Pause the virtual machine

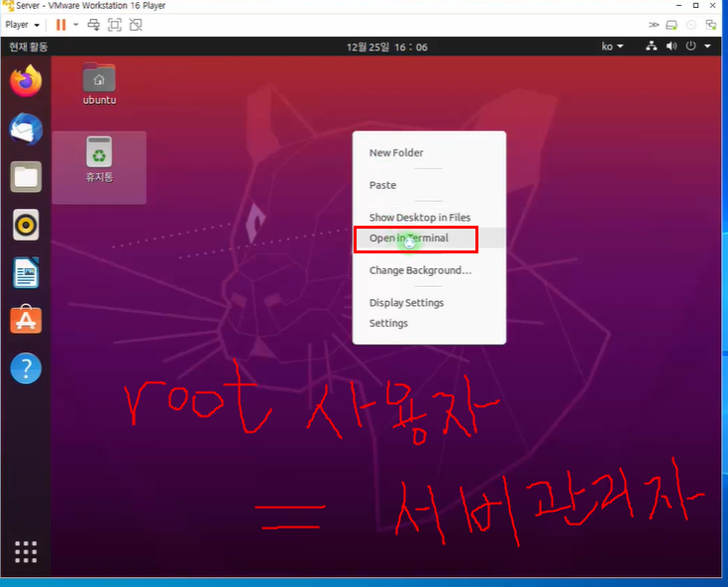pos(60,25)
